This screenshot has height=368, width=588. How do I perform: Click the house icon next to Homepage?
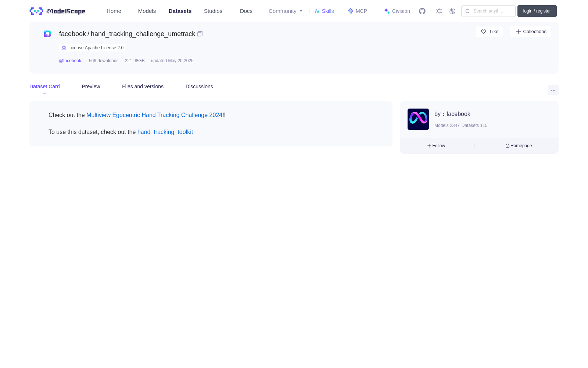(x=508, y=146)
